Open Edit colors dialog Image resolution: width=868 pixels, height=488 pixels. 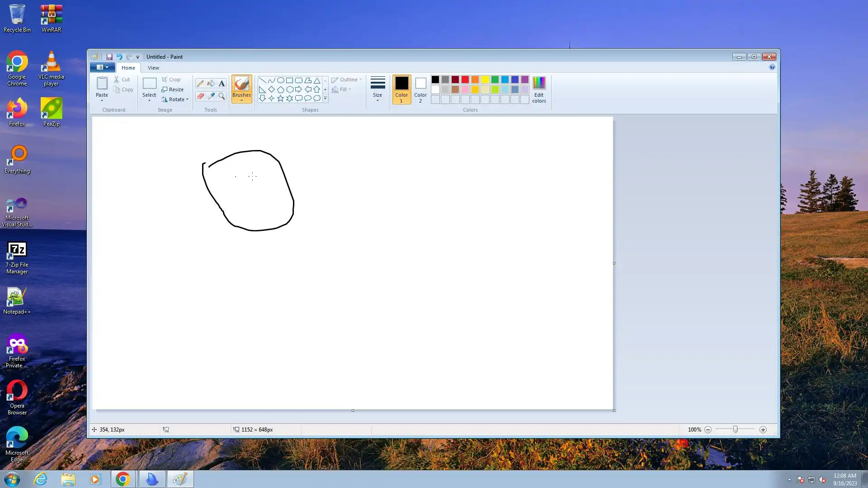pyautogui.click(x=539, y=89)
